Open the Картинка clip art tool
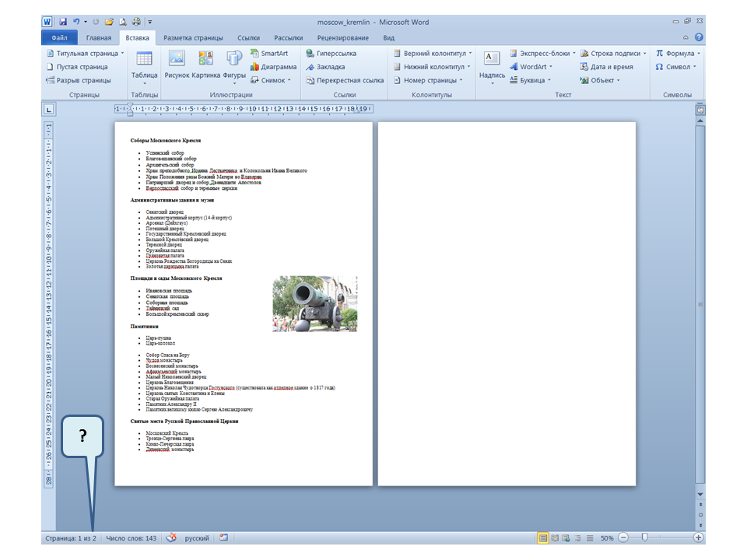The width and height of the screenshot is (747, 560). point(206,64)
